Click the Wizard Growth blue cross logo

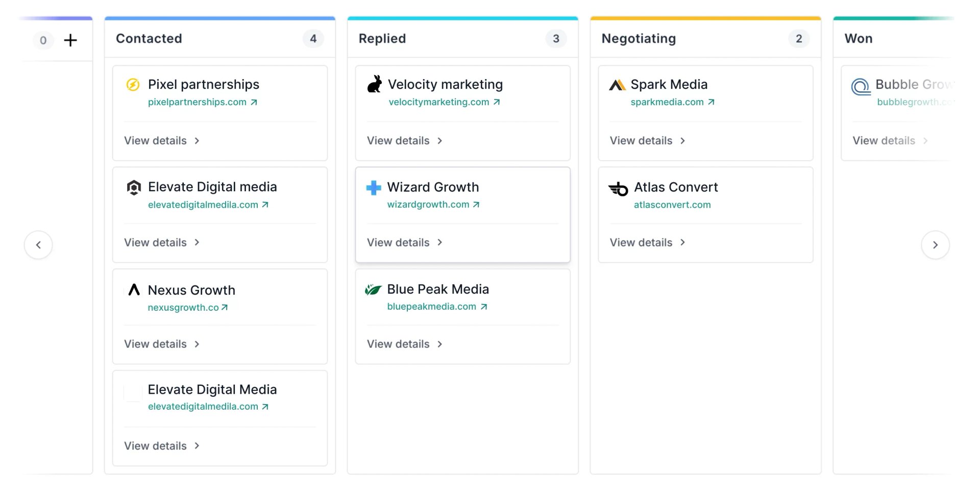[374, 188]
